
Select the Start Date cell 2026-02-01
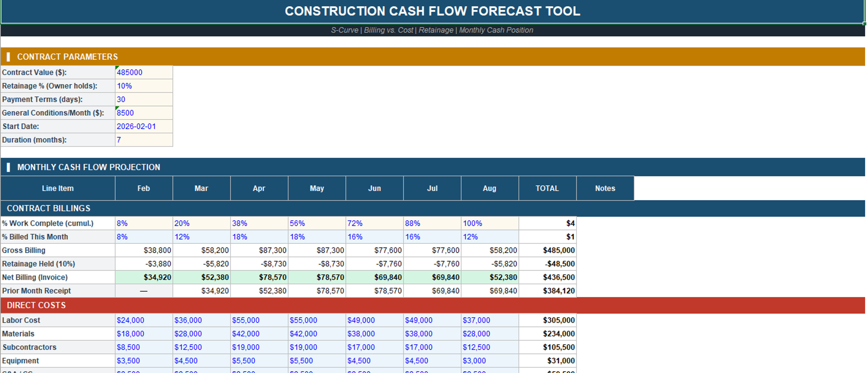coord(144,126)
